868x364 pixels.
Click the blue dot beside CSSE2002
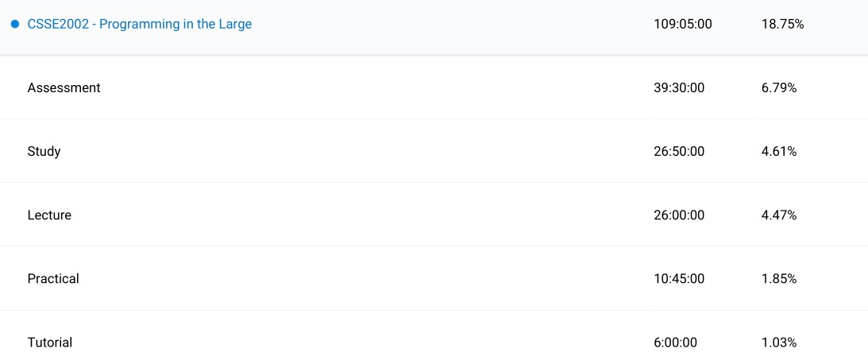click(x=15, y=25)
